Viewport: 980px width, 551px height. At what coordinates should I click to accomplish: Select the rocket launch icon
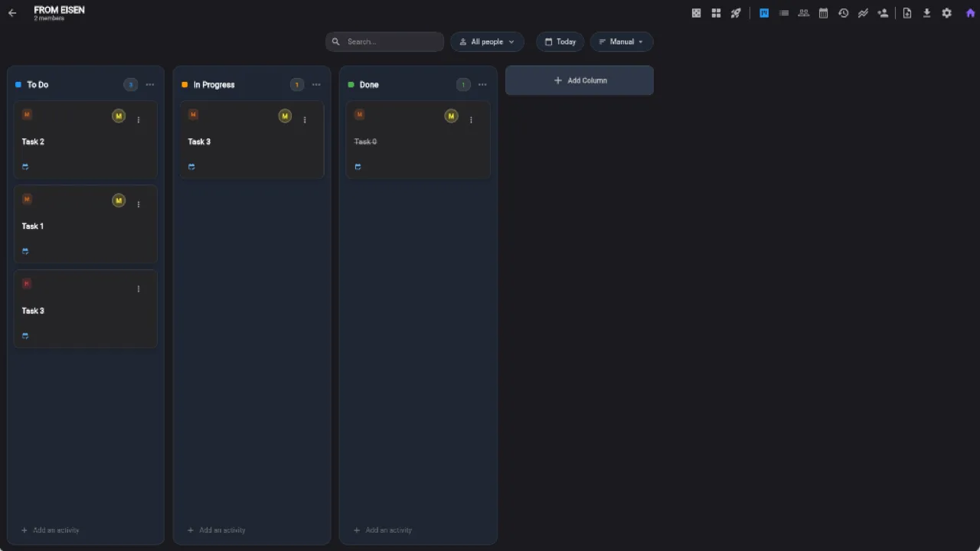pyautogui.click(x=736, y=13)
